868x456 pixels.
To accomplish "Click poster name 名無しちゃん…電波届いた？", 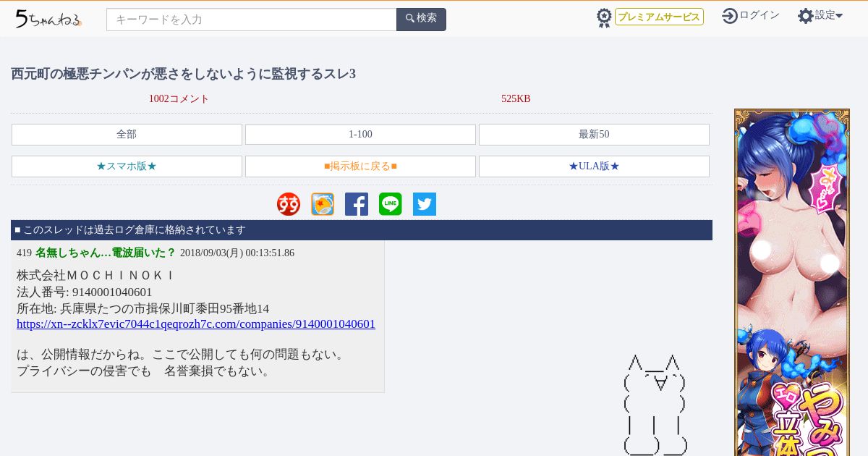I will point(106,253).
